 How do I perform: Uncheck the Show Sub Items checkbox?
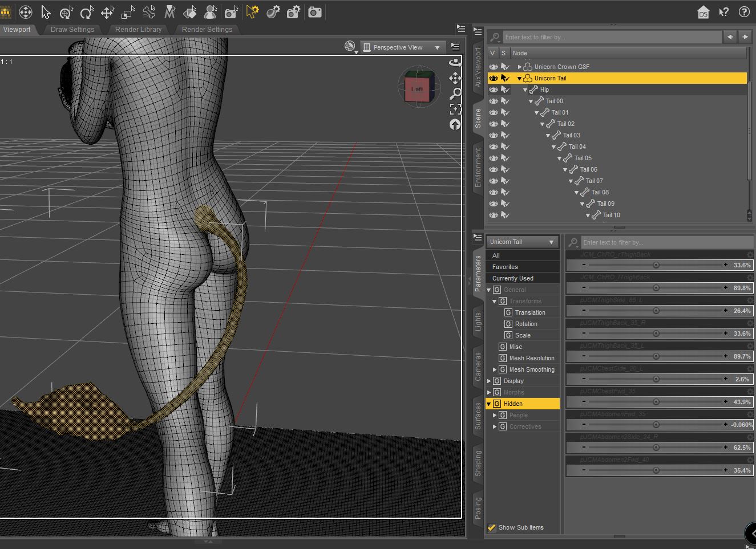point(492,527)
